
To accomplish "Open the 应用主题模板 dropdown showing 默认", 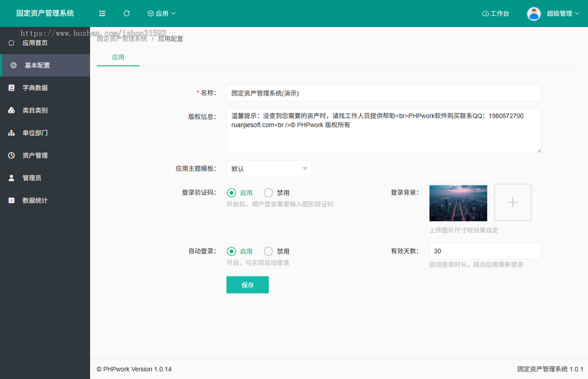I will (x=269, y=168).
